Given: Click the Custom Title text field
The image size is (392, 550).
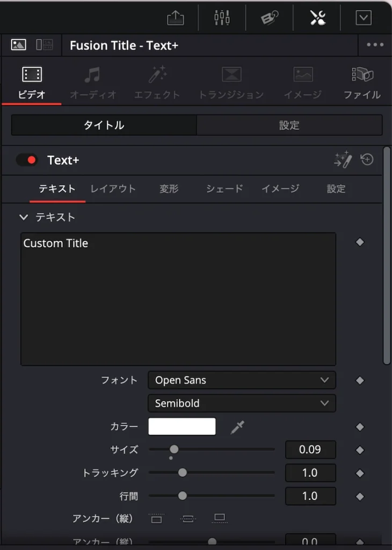Looking at the screenshot, I should [x=178, y=299].
